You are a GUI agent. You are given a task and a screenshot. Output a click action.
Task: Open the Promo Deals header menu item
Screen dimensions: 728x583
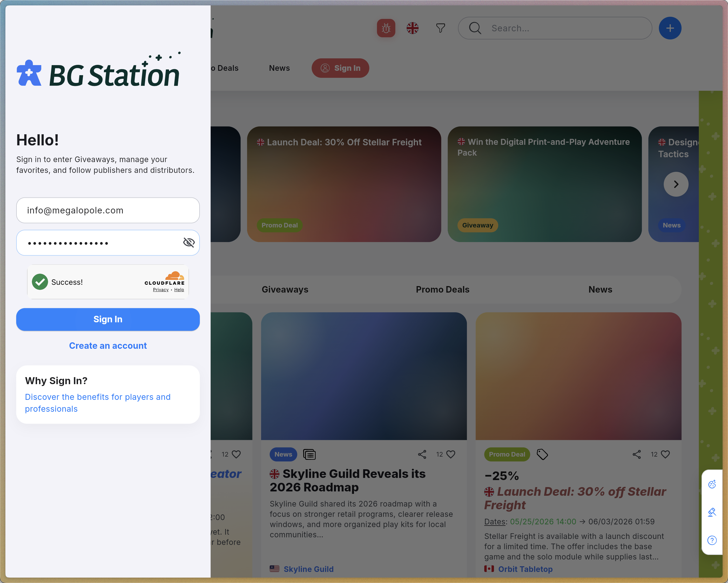tap(225, 68)
